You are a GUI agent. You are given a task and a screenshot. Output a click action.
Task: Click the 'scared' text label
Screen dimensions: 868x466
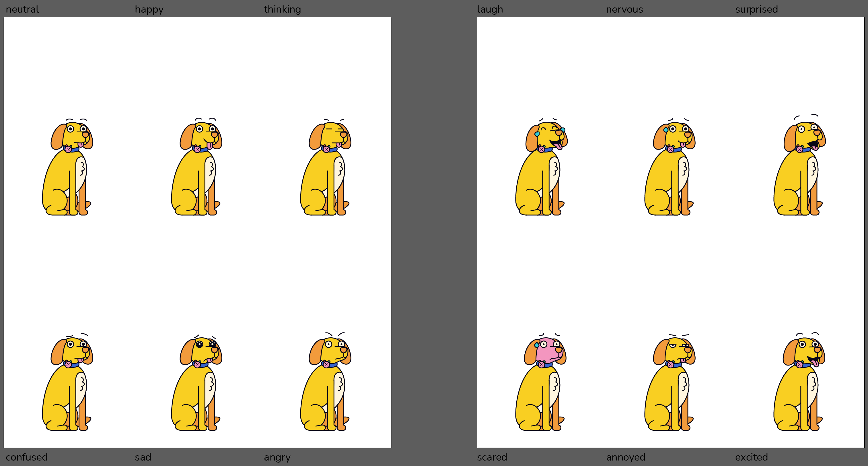point(492,457)
